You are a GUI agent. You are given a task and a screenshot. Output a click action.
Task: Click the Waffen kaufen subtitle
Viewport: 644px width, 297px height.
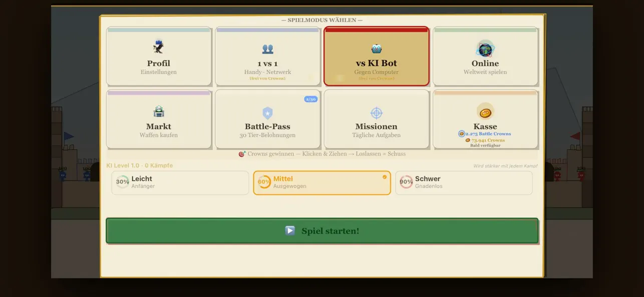coord(159,135)
